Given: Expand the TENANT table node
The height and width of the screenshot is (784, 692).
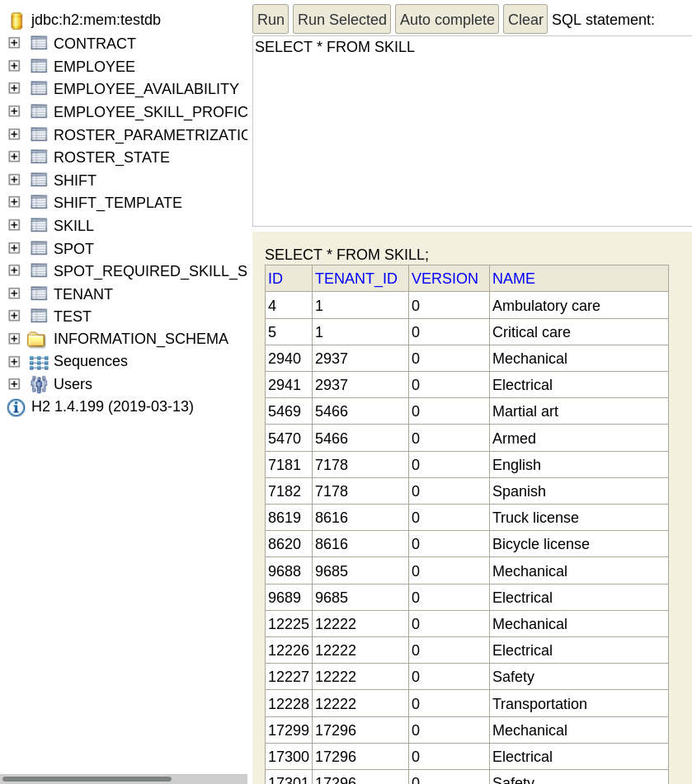Looking at the screenshot, I should point(14,293).
